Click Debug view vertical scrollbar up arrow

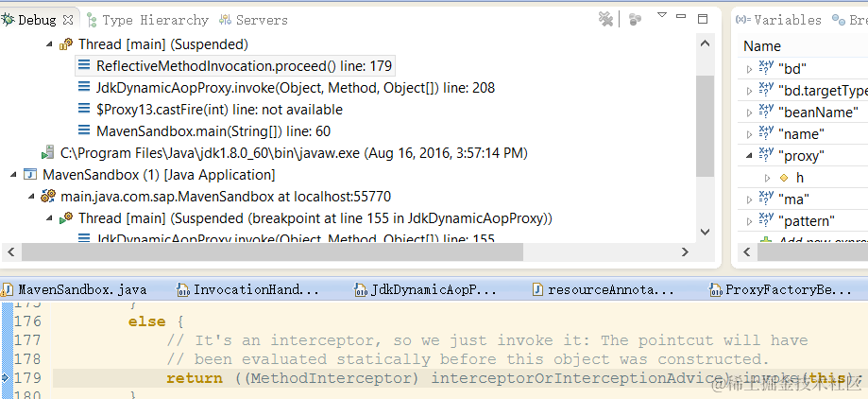point(705,43)
